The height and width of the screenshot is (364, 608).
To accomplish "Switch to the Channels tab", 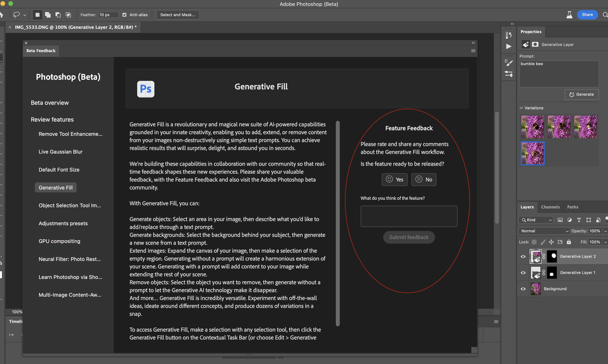I will tap(550, 207).
